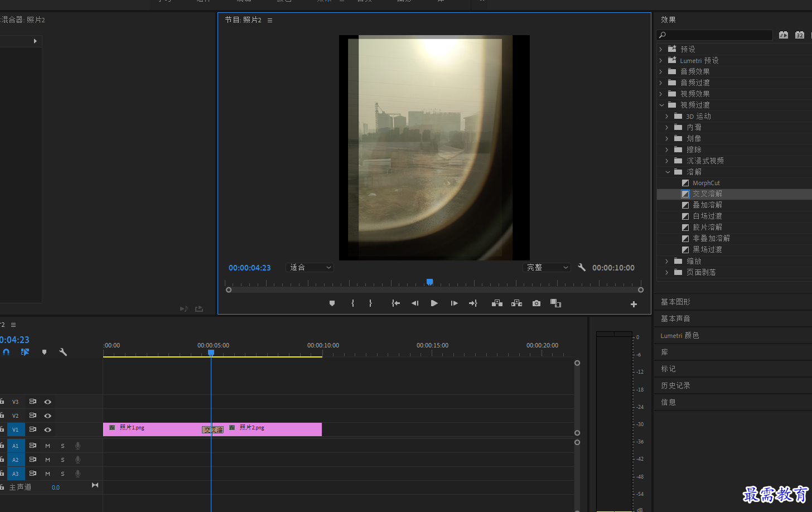
Task: Open program monitor panel menu
Action: coord(270,20)
